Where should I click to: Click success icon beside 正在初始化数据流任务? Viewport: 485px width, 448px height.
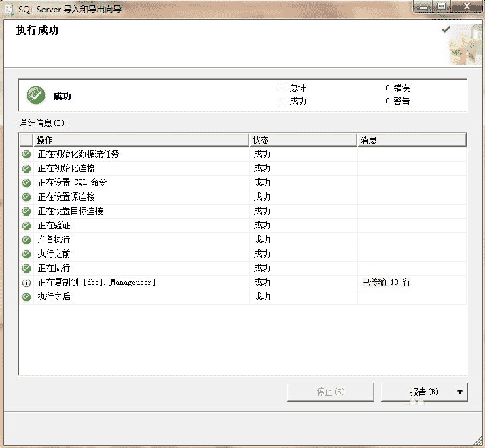pos(26,154)
